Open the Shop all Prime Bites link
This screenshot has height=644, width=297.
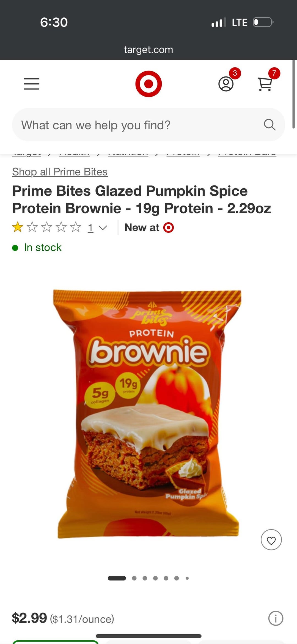pyautogui.click(x=60, y=172)
